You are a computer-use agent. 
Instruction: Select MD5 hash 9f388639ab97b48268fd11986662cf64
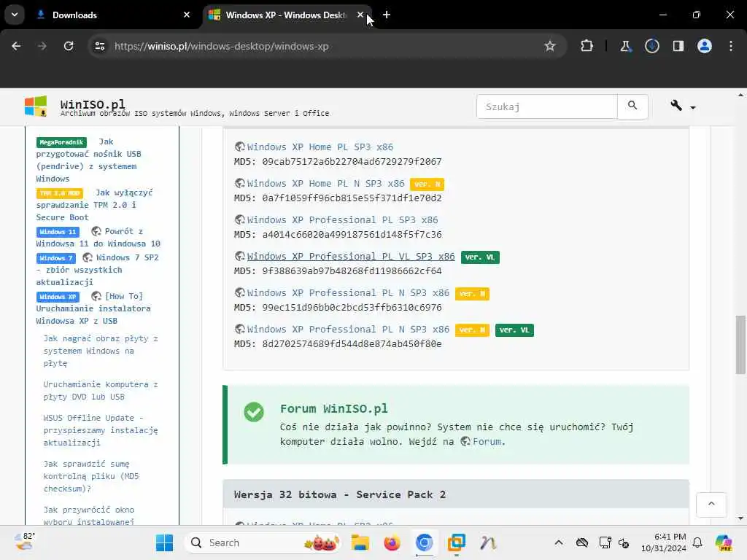tap(352, 271)
